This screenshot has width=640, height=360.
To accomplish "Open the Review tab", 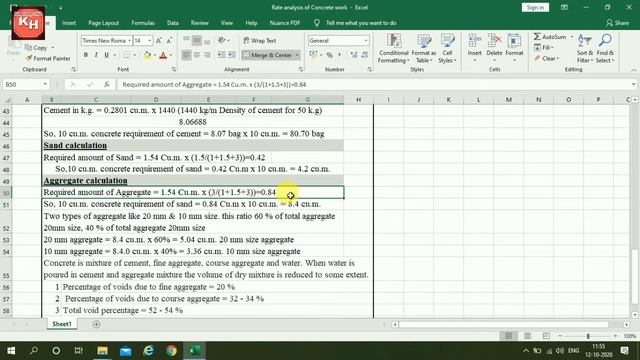I will point(200,23).
